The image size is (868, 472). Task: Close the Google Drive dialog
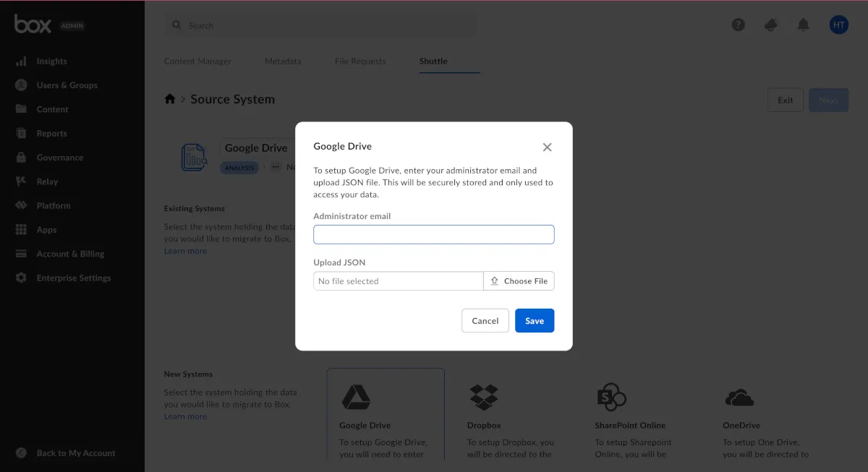(547, 147)
